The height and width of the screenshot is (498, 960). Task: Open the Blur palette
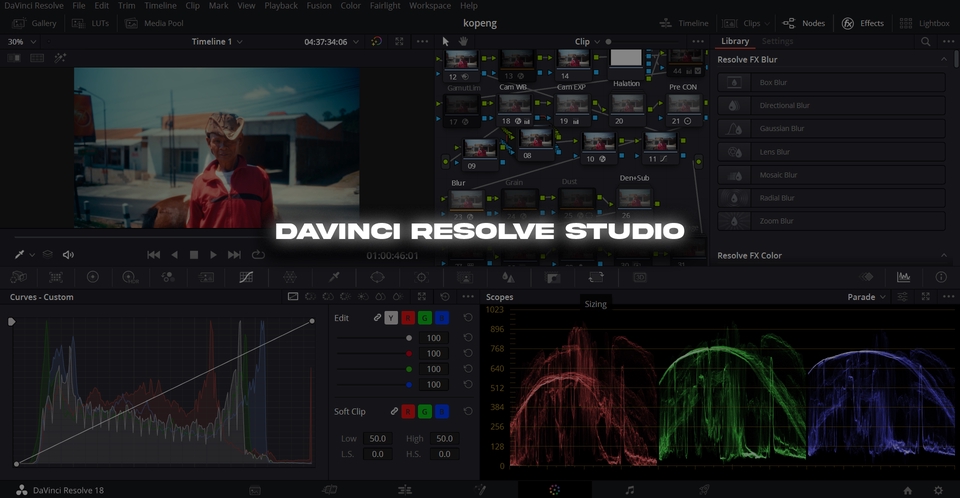tap(508, 277)
